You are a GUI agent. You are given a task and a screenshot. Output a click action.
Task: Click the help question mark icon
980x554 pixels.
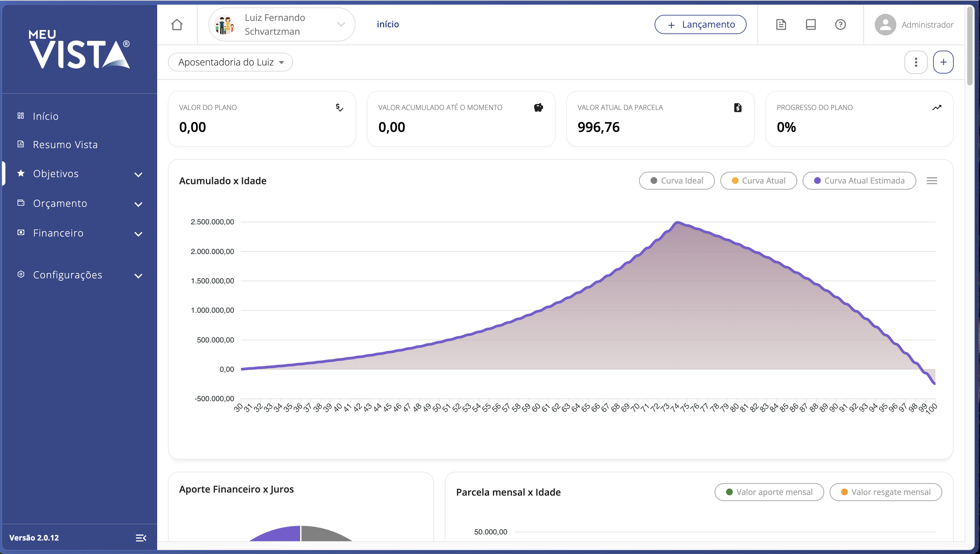click(x=840, y=25)
